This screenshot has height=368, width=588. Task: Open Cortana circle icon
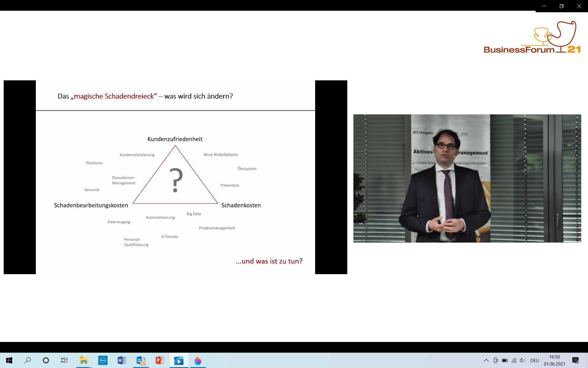point(46,360)
